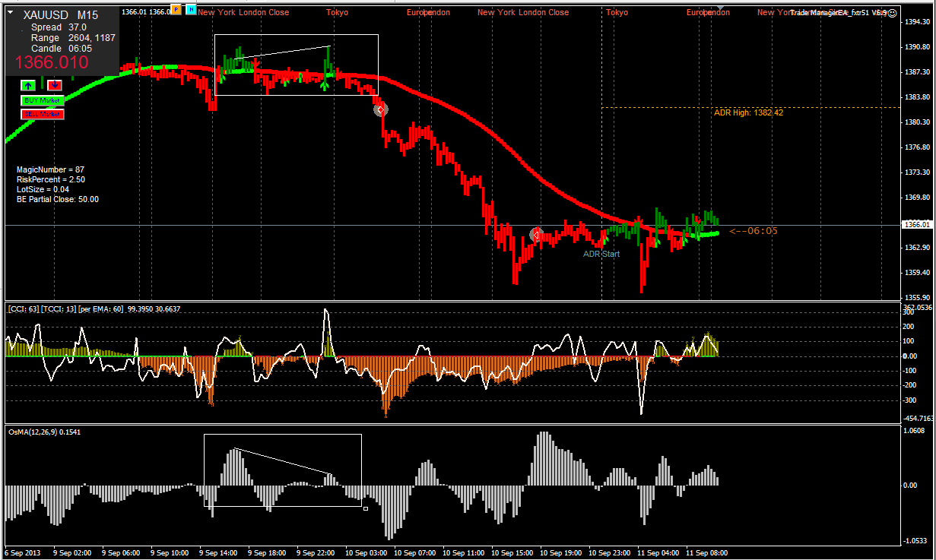Click the 6 Sep 2013 time axis label

(23, 553)
